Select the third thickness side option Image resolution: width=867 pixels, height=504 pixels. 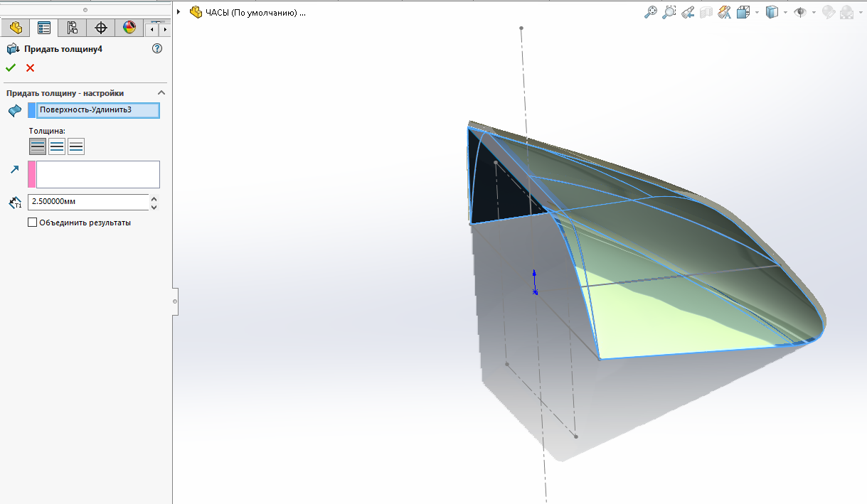pyautogui.click(x=76, y=146)
